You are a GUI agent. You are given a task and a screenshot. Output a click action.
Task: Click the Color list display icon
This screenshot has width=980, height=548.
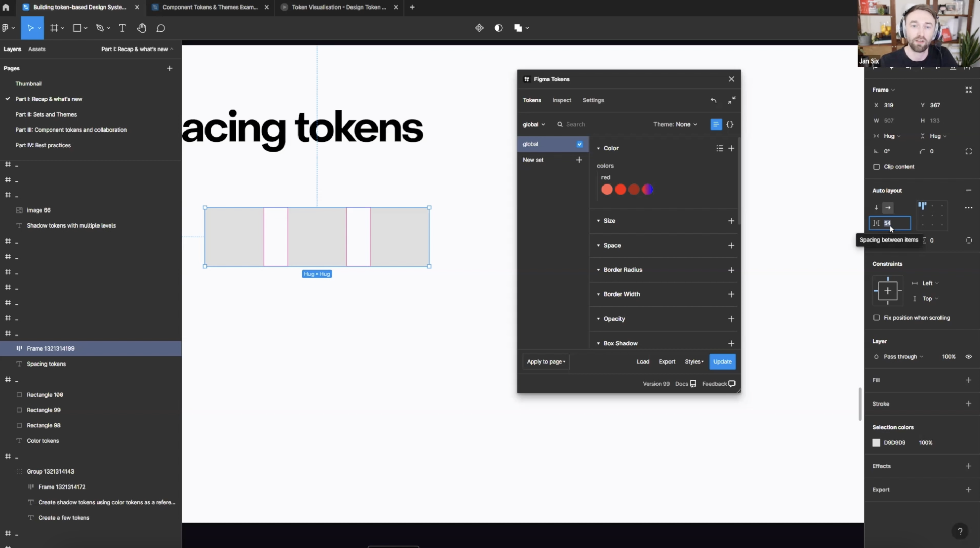[719, 148]
